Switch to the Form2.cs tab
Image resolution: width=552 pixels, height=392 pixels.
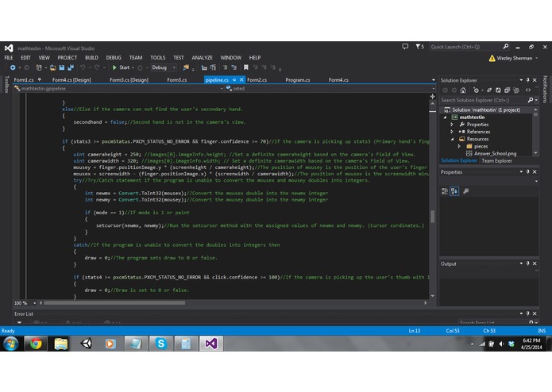[257, 80]
